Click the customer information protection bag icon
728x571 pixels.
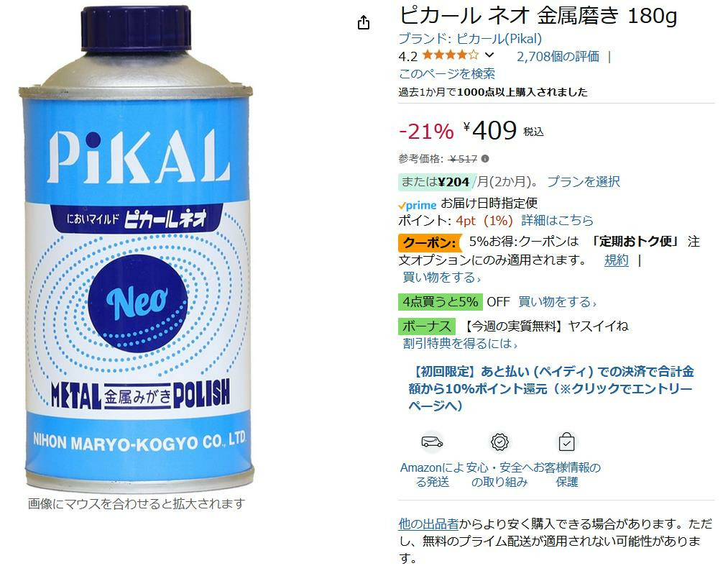pyautogui.click(x=567, y=442)
